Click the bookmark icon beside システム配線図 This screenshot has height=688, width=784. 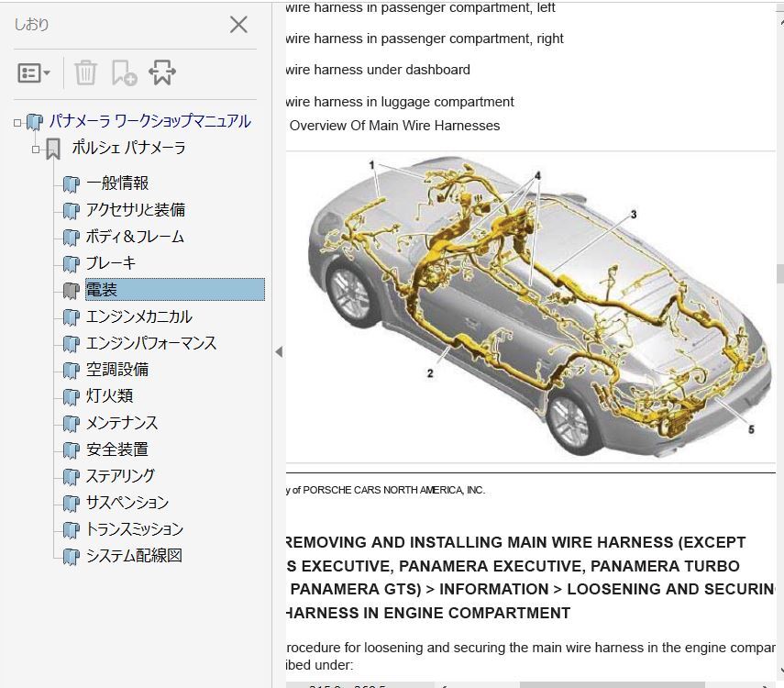coord(71,557)
